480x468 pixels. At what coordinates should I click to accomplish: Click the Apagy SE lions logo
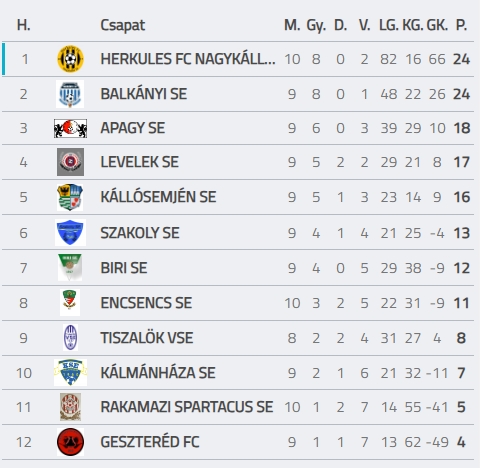pos(70,128)
